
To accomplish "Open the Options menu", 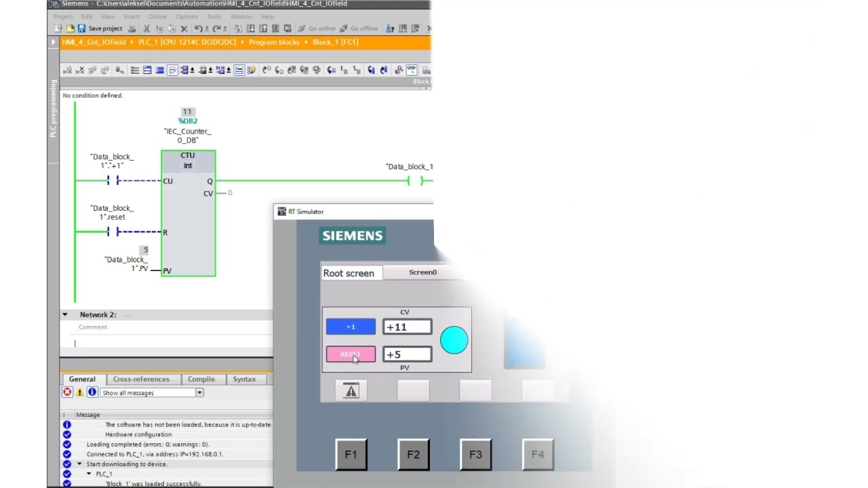I will click(x=186, y=16).
